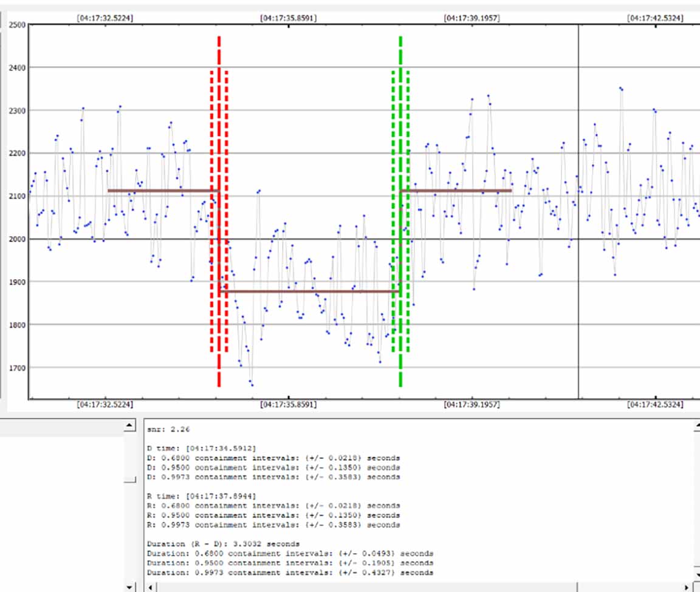Click the 2000 y-axis label
The image size is (700, 592).
click(x=17, y=239)
